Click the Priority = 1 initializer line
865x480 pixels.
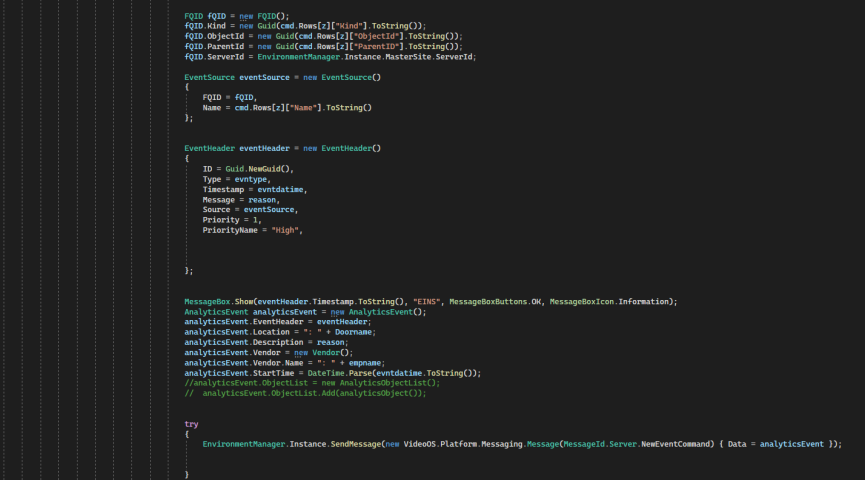pos(231,220)
